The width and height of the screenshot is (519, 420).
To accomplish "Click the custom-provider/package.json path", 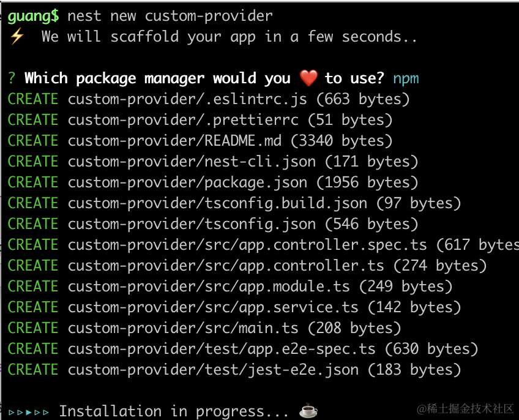I will tap(187, 182).
